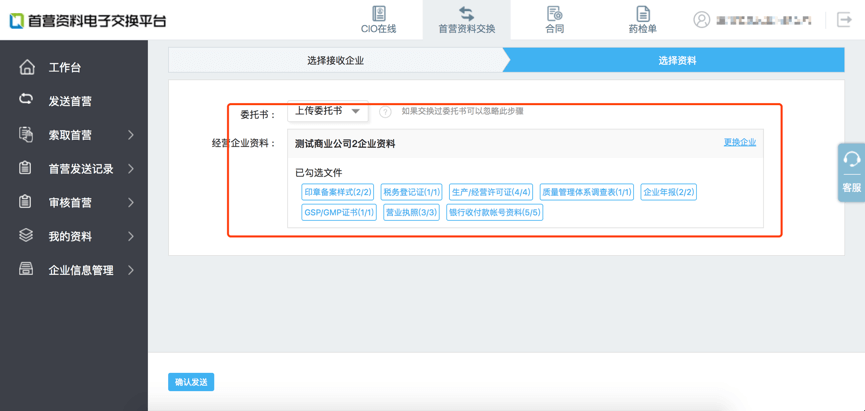Click the 测试商业公司2企业资料 heading

click(x=345, y=144)
